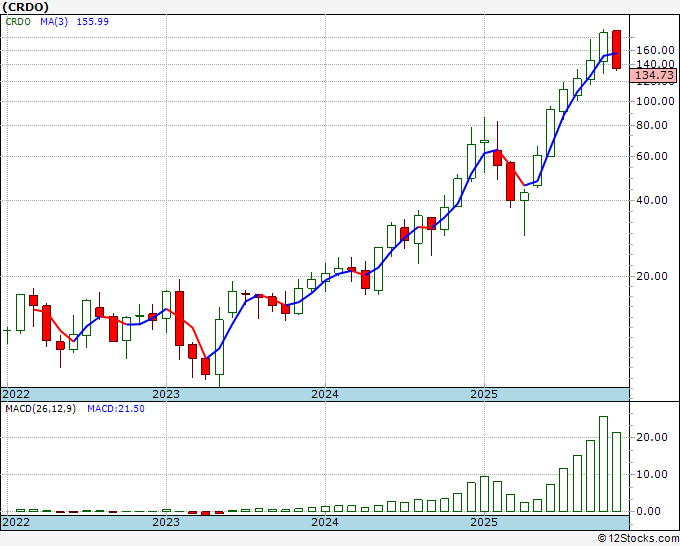680x546 pixels.
Task: Click the MACD:21.50 value label
Action: (x=116, y=409)
